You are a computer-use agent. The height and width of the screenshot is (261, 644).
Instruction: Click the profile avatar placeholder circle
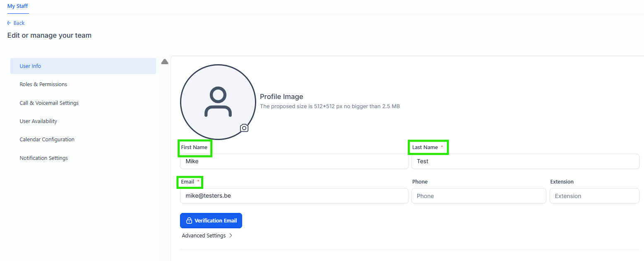218,102
